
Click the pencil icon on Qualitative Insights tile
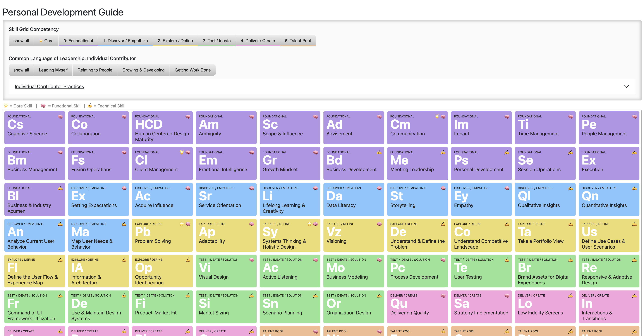[570, 188]
